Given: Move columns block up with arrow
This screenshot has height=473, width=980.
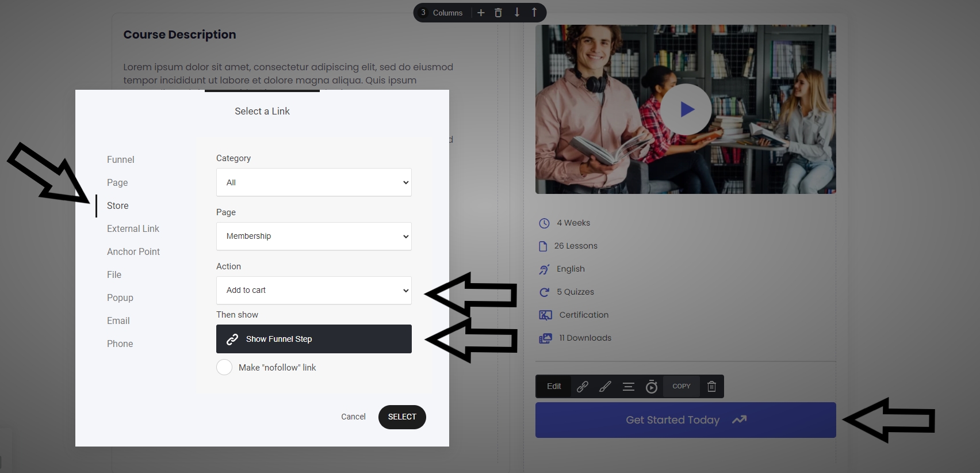Looking at the screenshot, I should [x=534, y=13].
